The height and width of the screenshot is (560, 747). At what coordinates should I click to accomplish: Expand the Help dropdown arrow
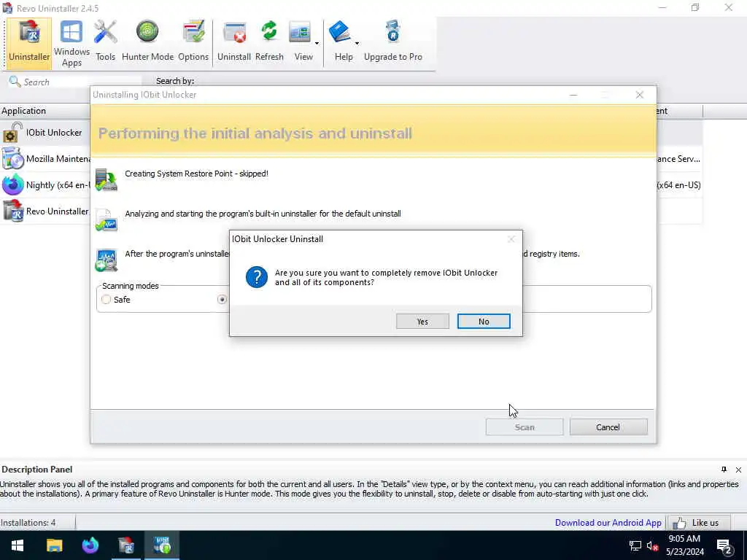(357, 43)
